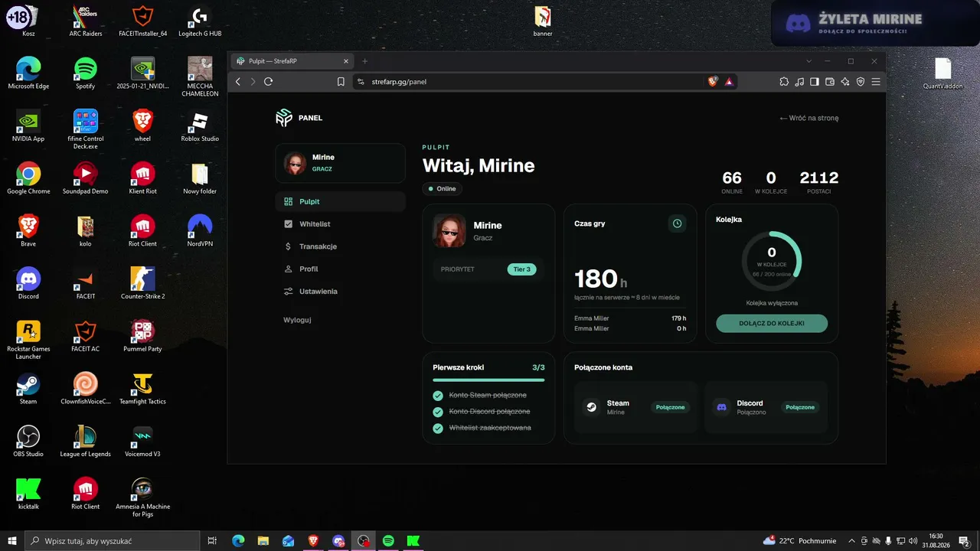Select the Discord desktop icon

click(28, 283)
